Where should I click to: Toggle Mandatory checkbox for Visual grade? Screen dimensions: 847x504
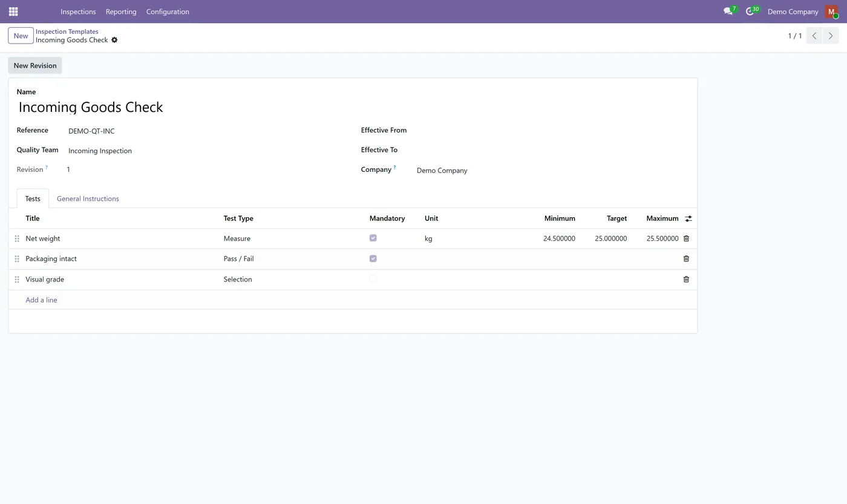373,279
